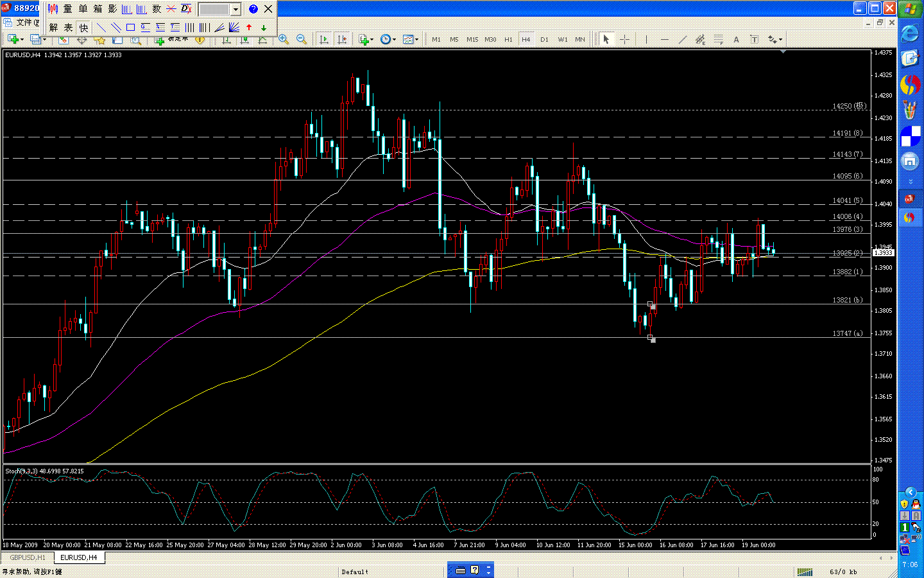Expand the dropdown arrow beside profiles icon
This screenshot has width=924, height=578.
(x=44, y=40)
